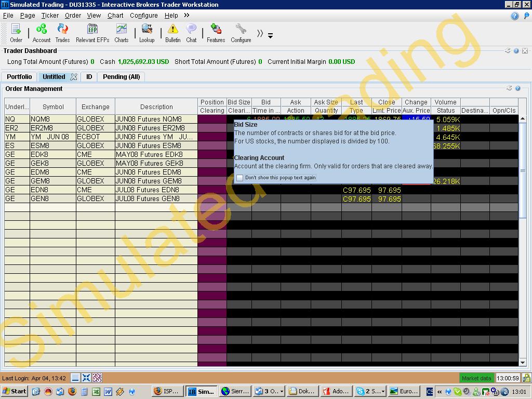Click the Relevant EFPs icon

[92, 33]
